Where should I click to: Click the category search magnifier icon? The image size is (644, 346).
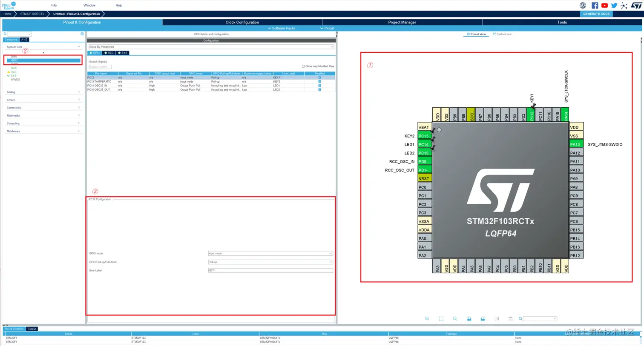tap(5, 34)
